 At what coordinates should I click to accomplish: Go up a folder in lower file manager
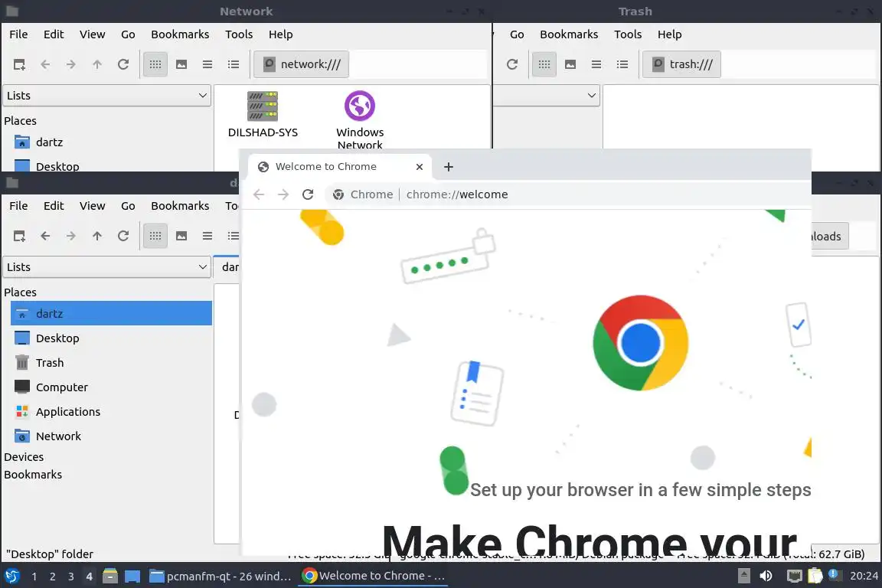pyautogui.click(x=97, y=236)
